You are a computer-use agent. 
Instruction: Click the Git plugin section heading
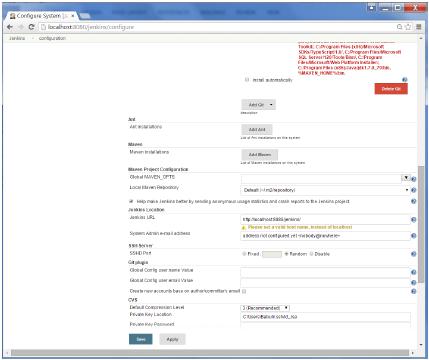(x=138, y=262)
